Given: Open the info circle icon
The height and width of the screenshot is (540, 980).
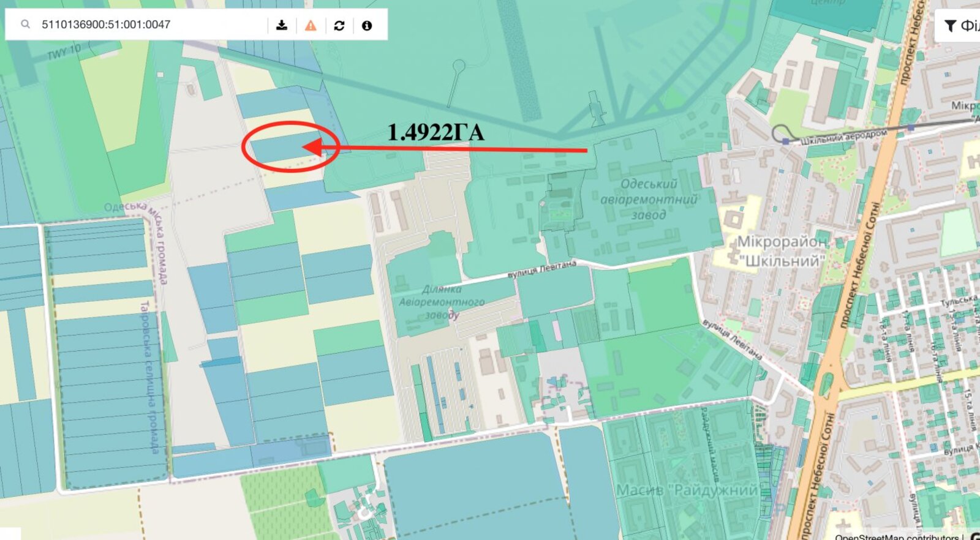Looking at the screenshot, I should pyautogui.click(x=367, y=25).
